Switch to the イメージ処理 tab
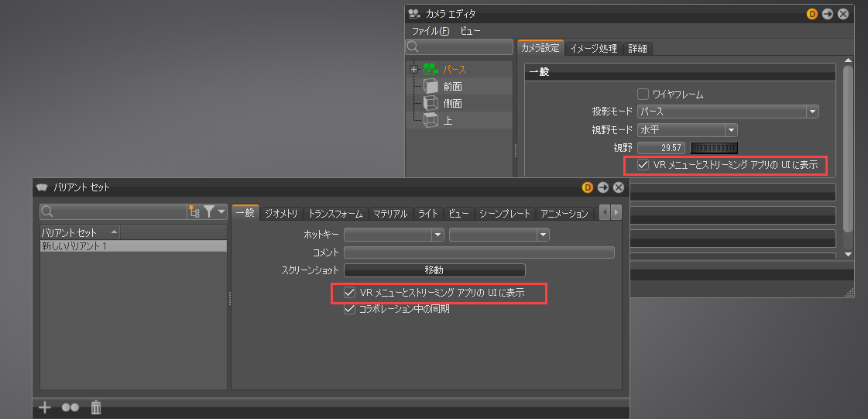This screenshot has height=419, width=868. (593, 48)
